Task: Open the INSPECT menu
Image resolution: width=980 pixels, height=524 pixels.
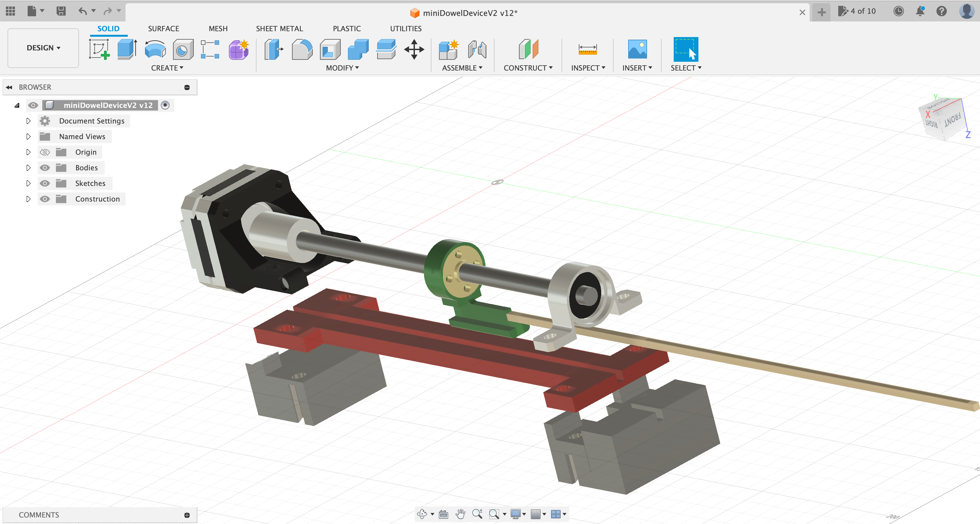Action: [x=588, y=68]
